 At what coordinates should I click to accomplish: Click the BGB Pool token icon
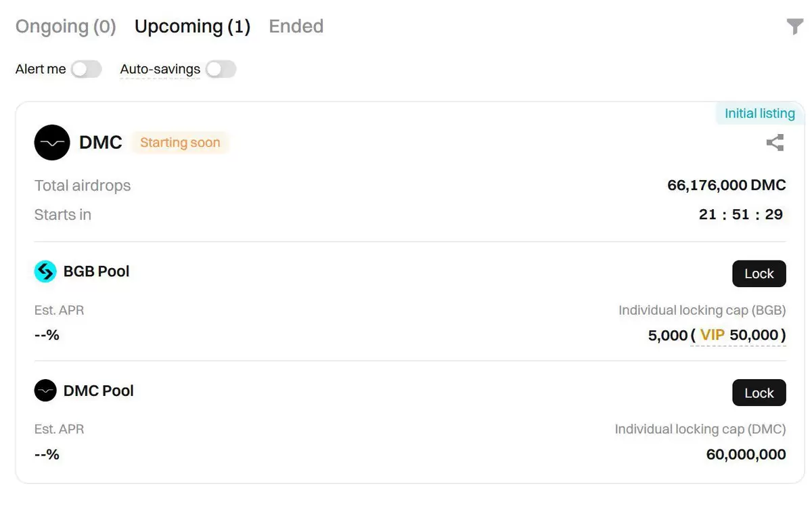tap(45, 271)
